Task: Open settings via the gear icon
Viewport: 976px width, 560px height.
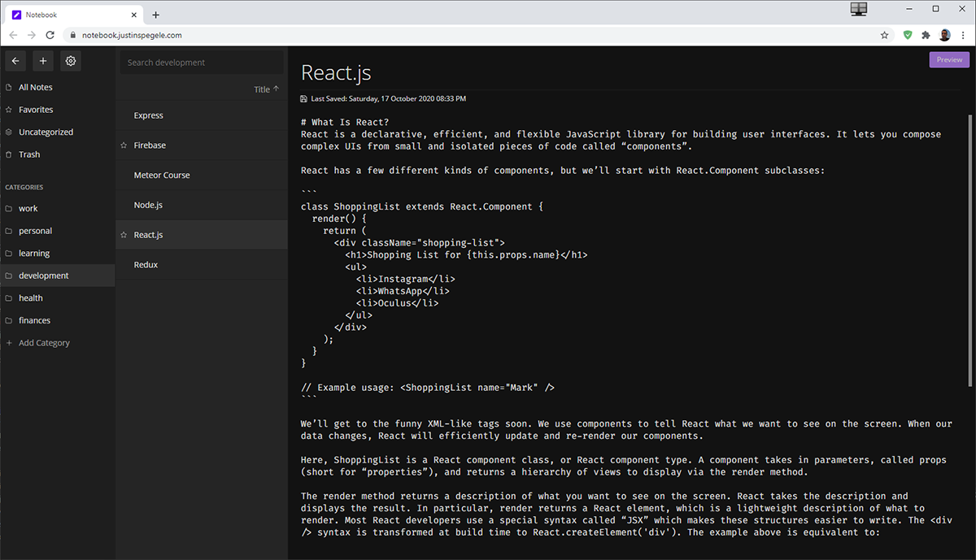Action: coord(71,61)
